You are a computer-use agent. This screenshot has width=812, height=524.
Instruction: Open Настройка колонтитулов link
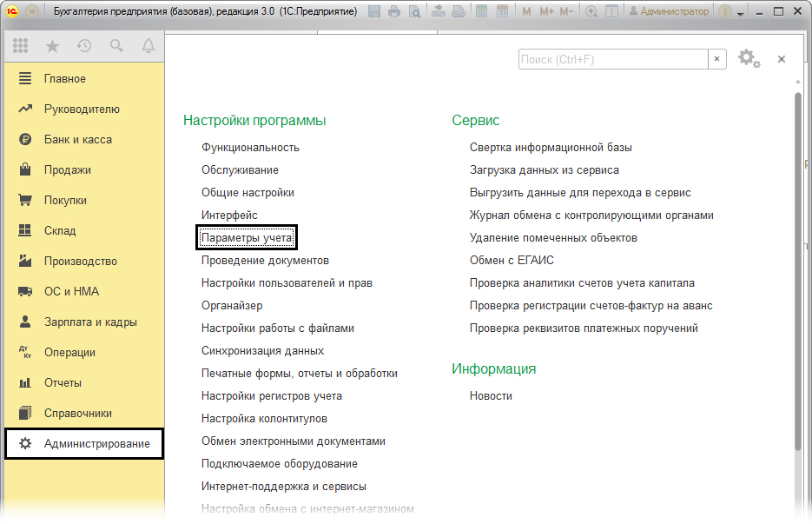pos(264,419)
